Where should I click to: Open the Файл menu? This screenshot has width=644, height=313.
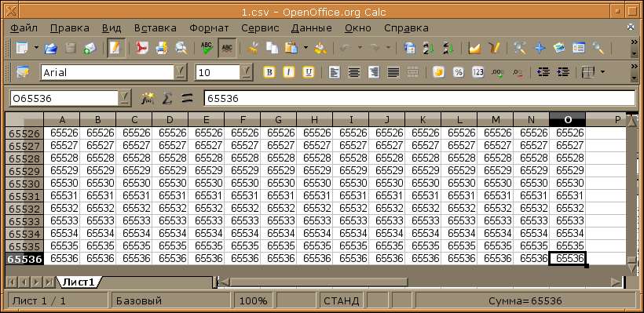click(x=24, y=28)
